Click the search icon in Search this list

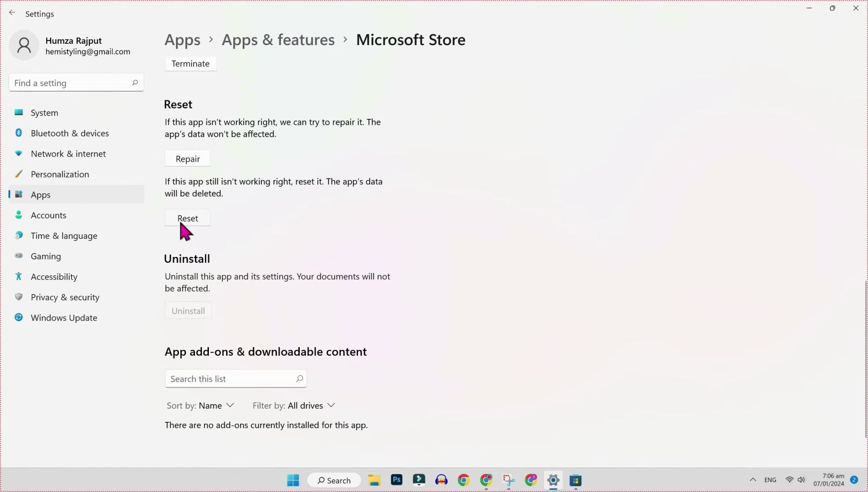299,378
